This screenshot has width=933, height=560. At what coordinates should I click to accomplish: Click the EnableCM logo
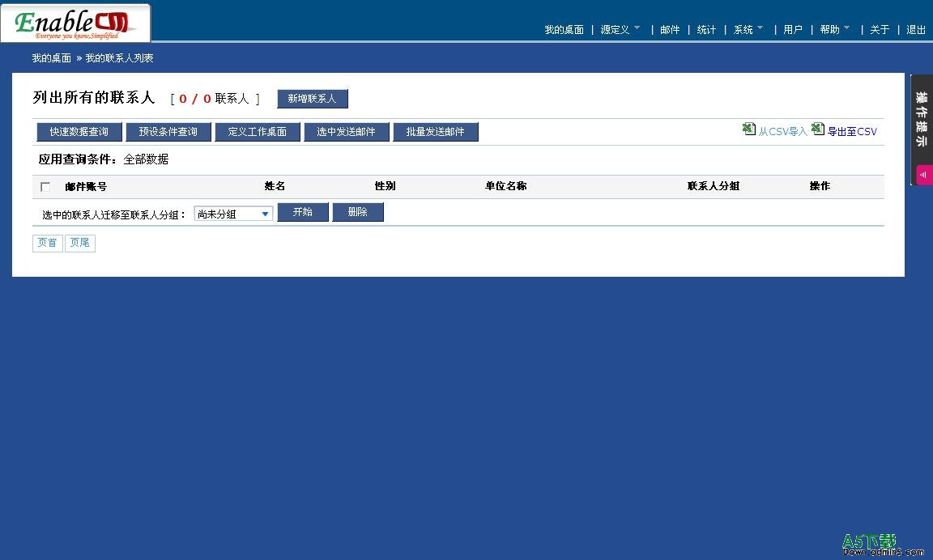(75, 23)
